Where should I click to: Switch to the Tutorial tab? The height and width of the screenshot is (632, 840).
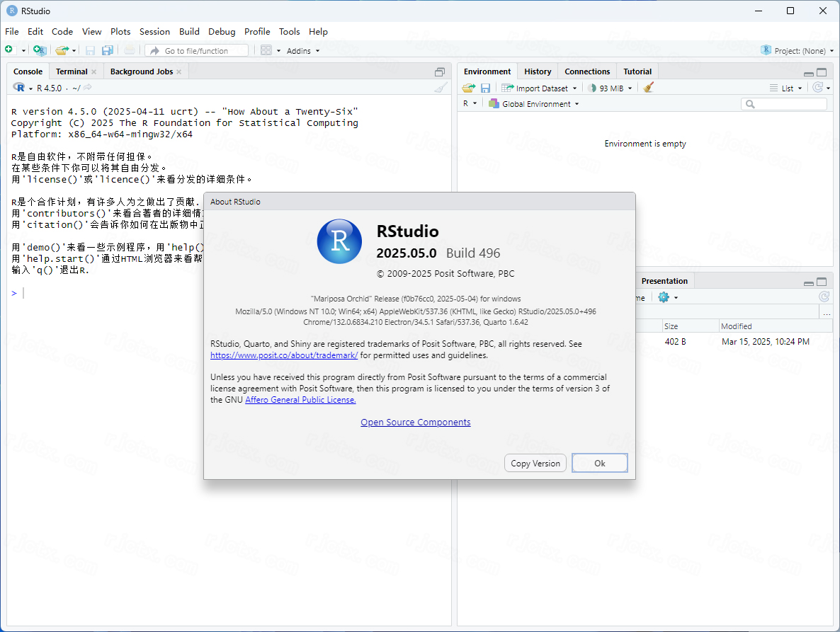click(637, 71)
